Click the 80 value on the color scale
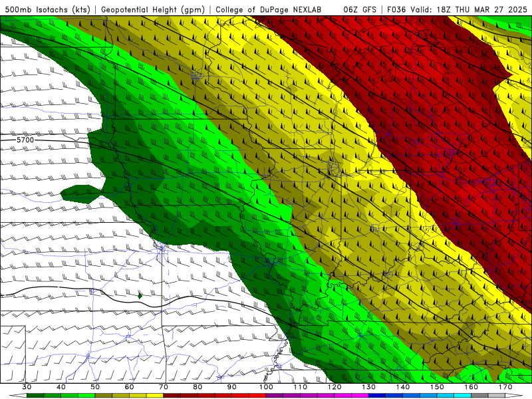The image size is (532, 399). coord(198,387)
